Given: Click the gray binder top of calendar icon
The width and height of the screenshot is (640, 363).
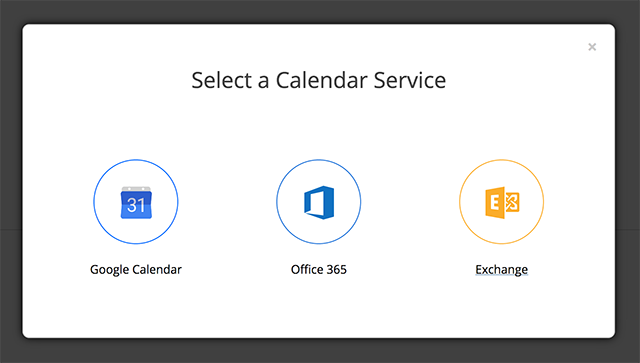Looking at the screenshot, I should click(x=136, y=189).
